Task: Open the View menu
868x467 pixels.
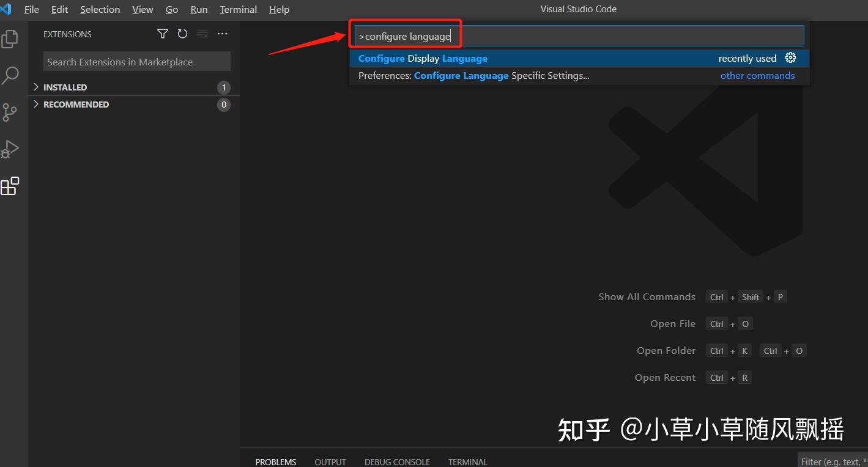Action: (143, 10)
